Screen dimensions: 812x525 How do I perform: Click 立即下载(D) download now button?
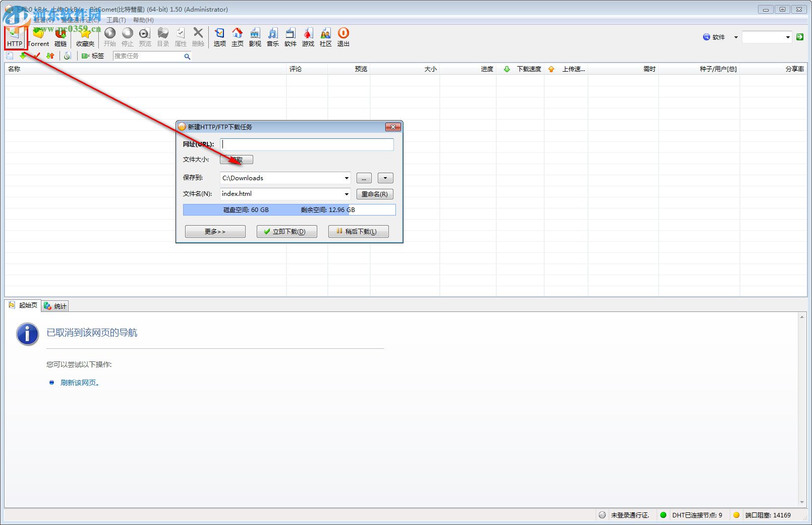(287, 232)
